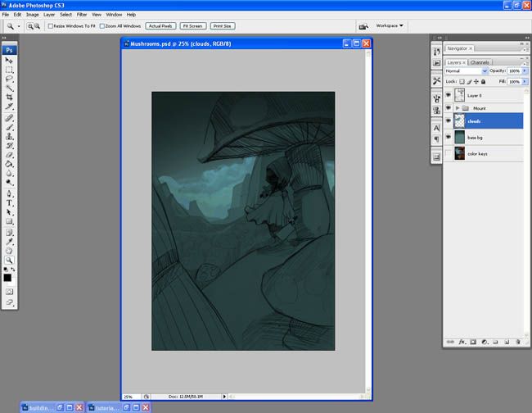
Task: Show the color keys layer
Action: pyautogui.click(x=449, y=153)
